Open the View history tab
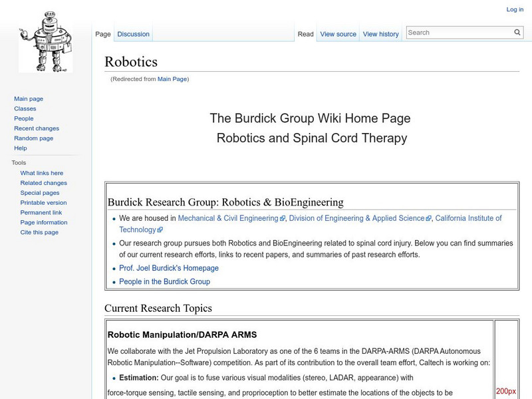This screenshot has height=399, width=532. (x=380, y=34)
